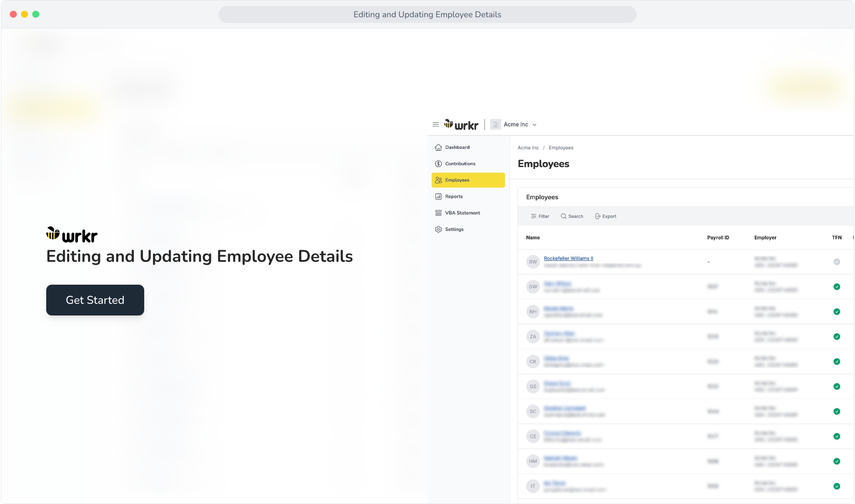
Task: Click the Acme Inc building icon in header
Action: point(495,125)
